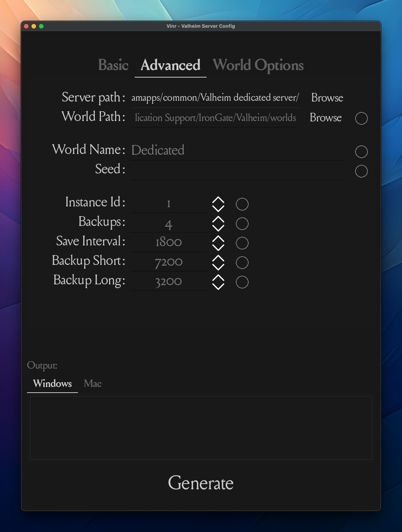Toggle the Seed radio circle
This screenshot has height=532, width=402.
point(361,171)
